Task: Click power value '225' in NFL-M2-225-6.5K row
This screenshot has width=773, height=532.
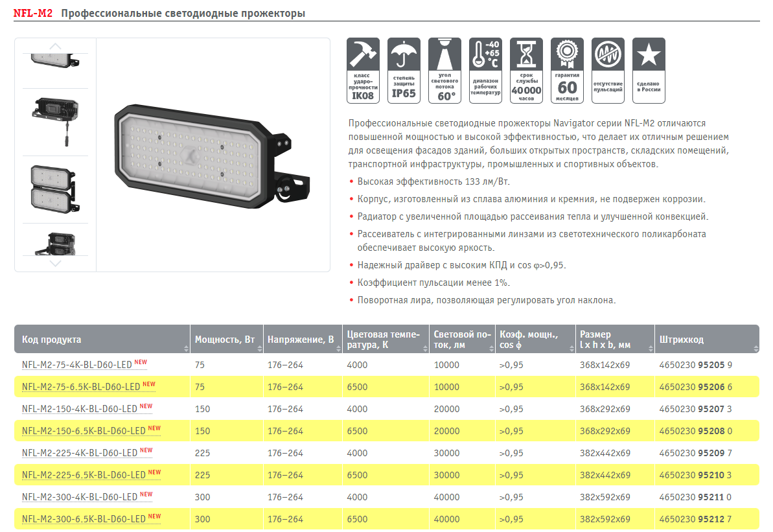Action: pyautogui.click(x=203, y=475)
